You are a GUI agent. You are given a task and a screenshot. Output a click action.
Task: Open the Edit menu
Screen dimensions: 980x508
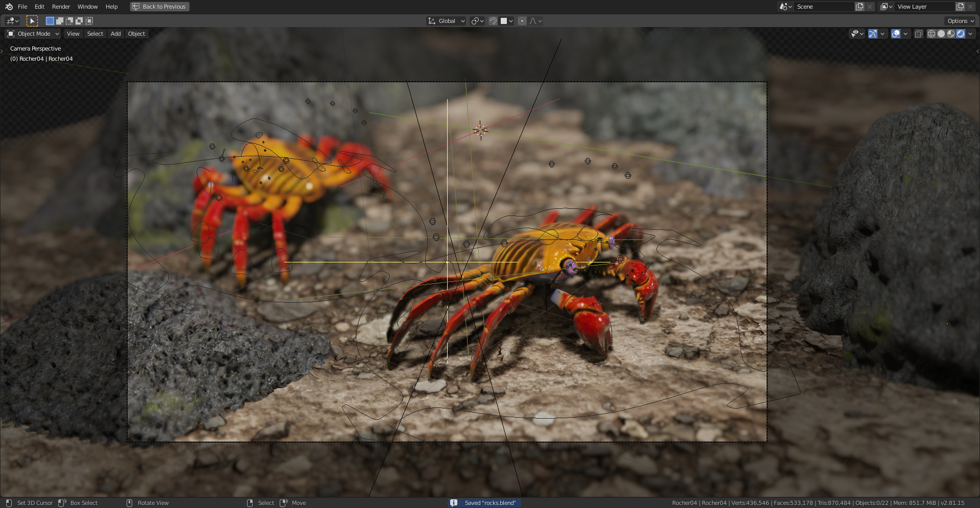(39, 7)
